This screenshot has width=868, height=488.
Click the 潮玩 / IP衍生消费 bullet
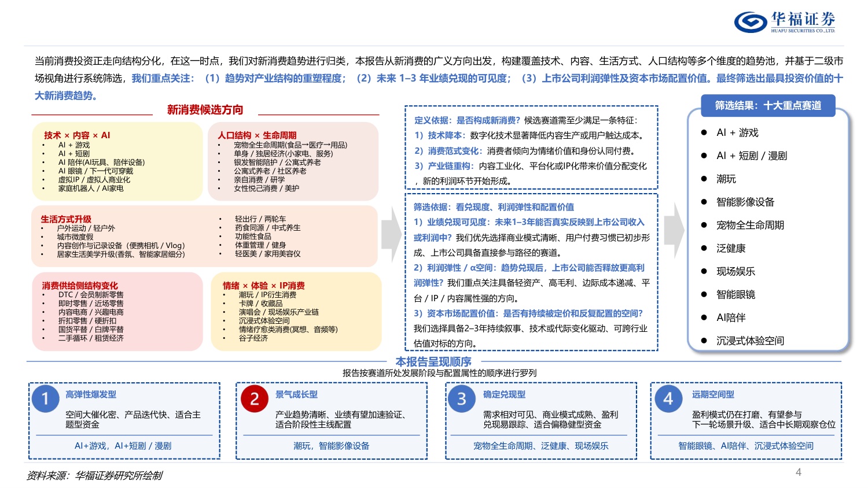(x=268, y=295)
